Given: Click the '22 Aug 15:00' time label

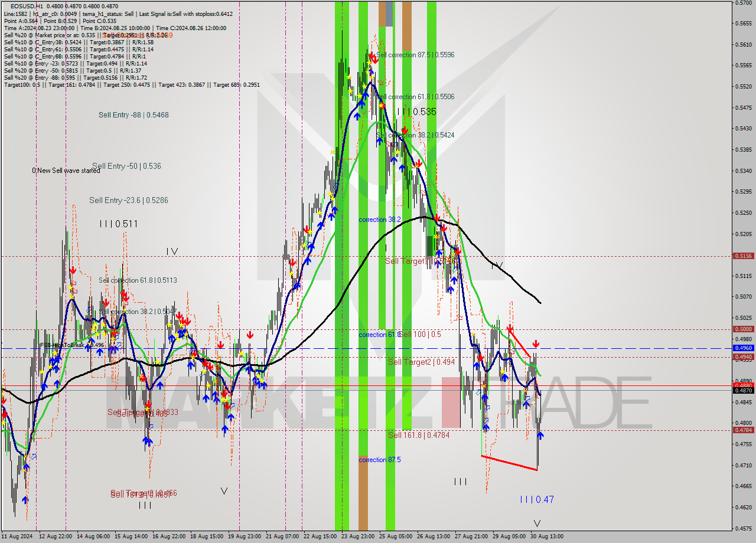Looking at the screenshot, I should (x=320, y=537).
